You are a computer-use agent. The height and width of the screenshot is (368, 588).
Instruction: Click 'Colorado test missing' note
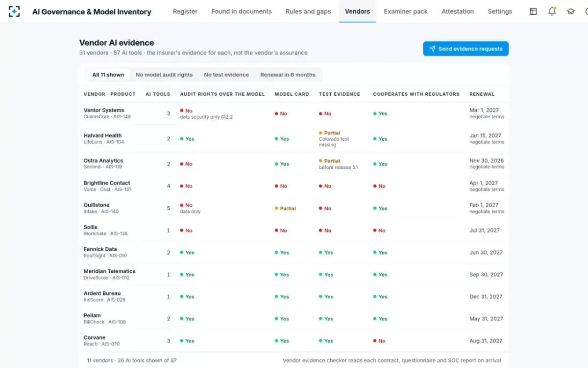334,142
